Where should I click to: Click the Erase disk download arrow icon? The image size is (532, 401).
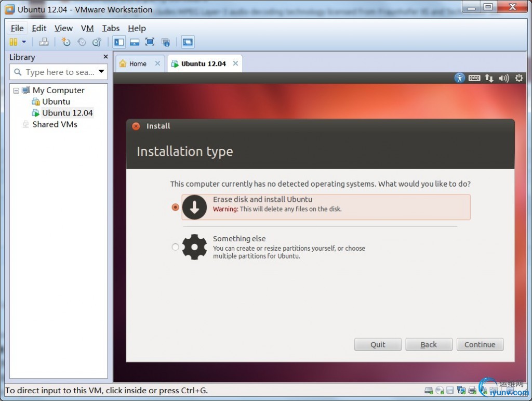click(x=194, y=207)
